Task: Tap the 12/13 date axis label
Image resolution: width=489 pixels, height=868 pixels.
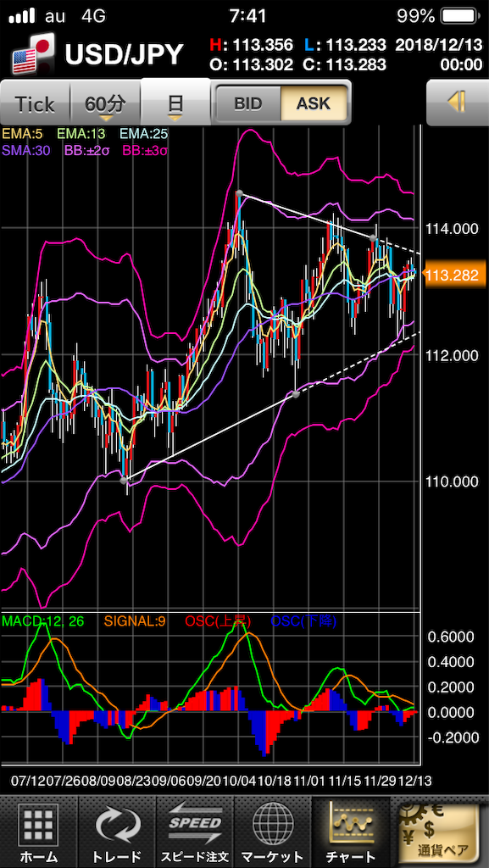Action: coord(414,781)
